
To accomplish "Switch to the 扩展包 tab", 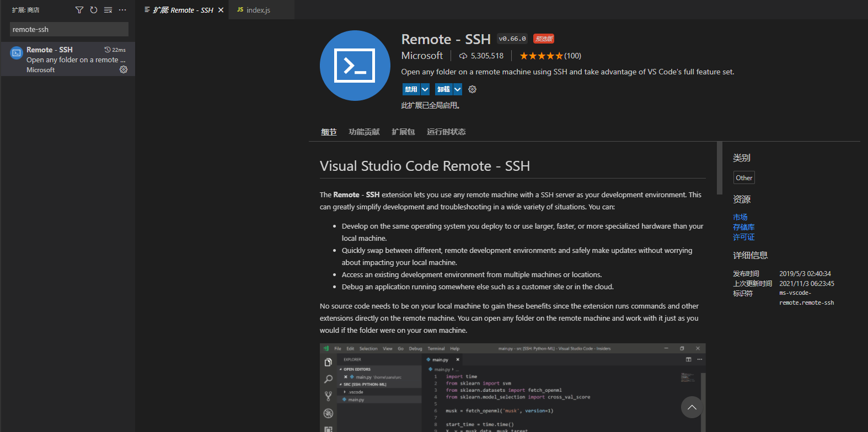I will pyautogui.click(x=403, y=132).
